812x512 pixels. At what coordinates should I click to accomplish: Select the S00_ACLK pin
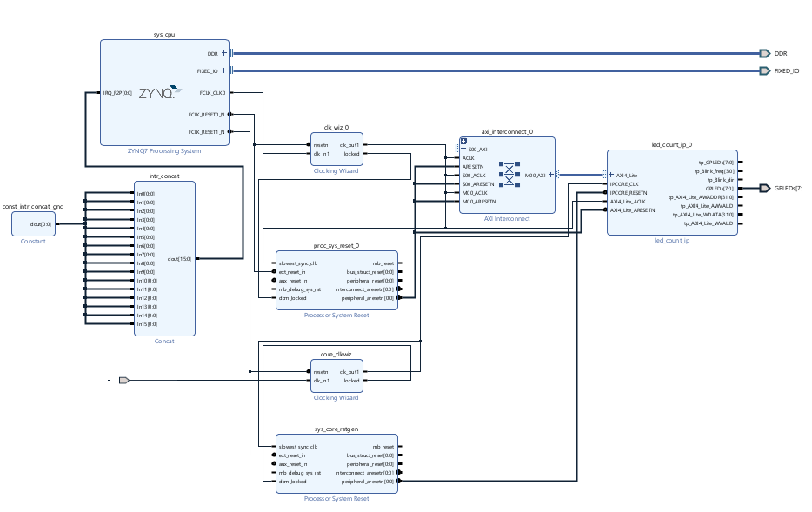point(474,176)
